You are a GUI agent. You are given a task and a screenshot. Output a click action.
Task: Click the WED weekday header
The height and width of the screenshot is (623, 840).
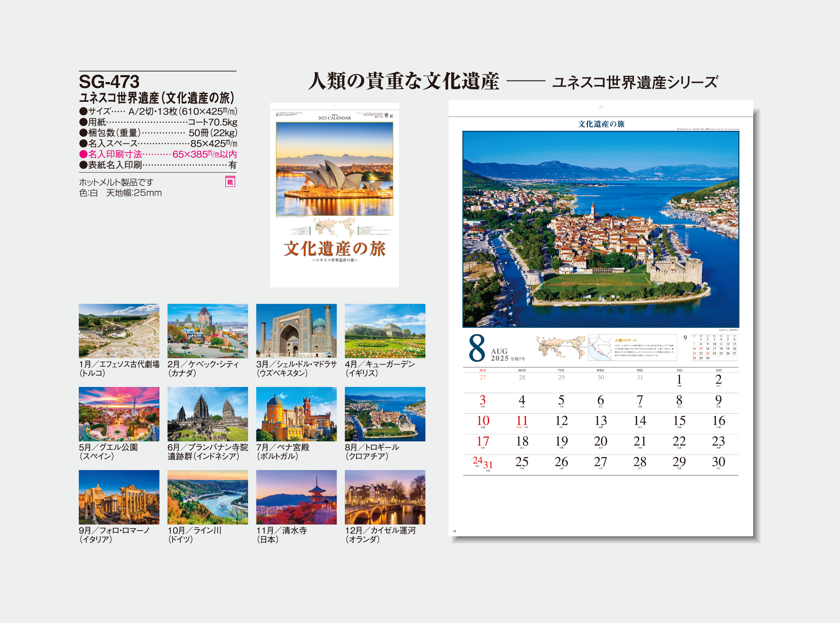(x=600, y=370)
